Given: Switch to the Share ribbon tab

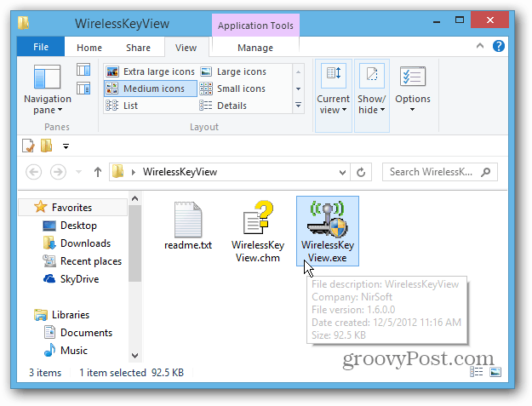Looking at the screenshot, I should 138,48.
